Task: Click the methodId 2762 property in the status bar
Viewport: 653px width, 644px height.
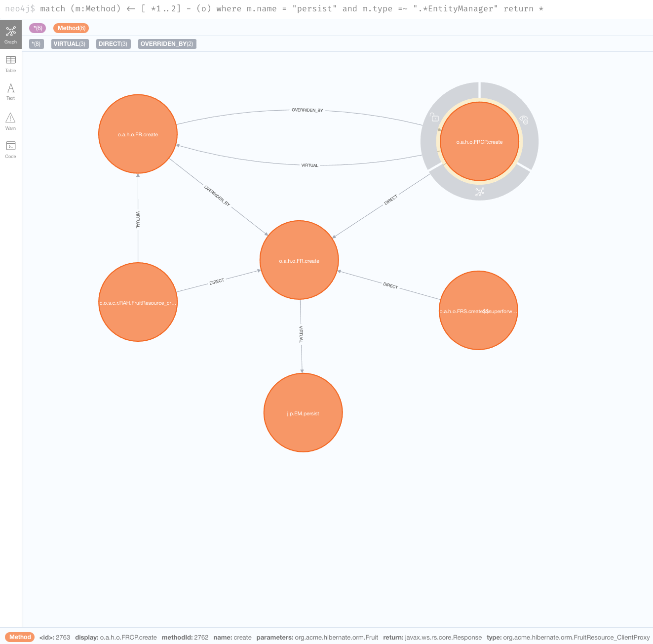Action: click(185, 637)
